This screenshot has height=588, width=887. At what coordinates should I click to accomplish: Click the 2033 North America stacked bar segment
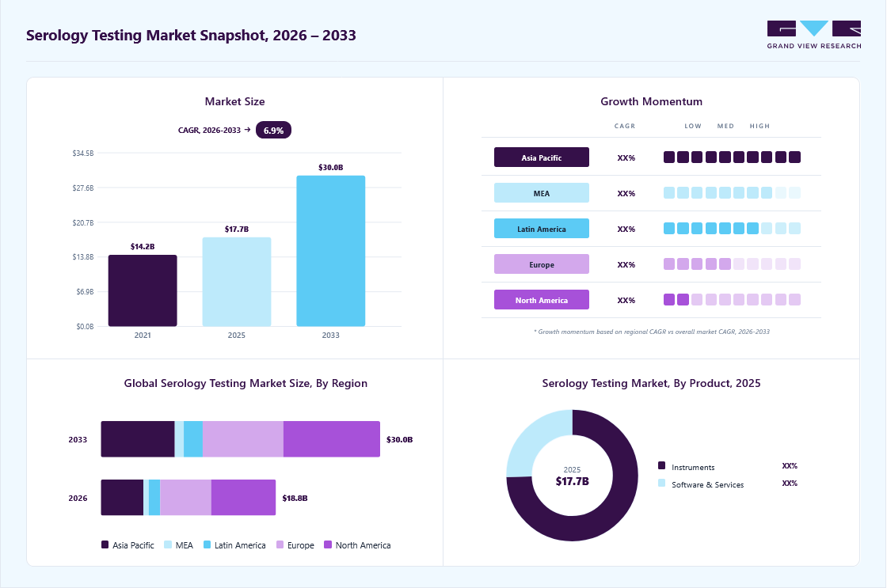pos(332,438)
